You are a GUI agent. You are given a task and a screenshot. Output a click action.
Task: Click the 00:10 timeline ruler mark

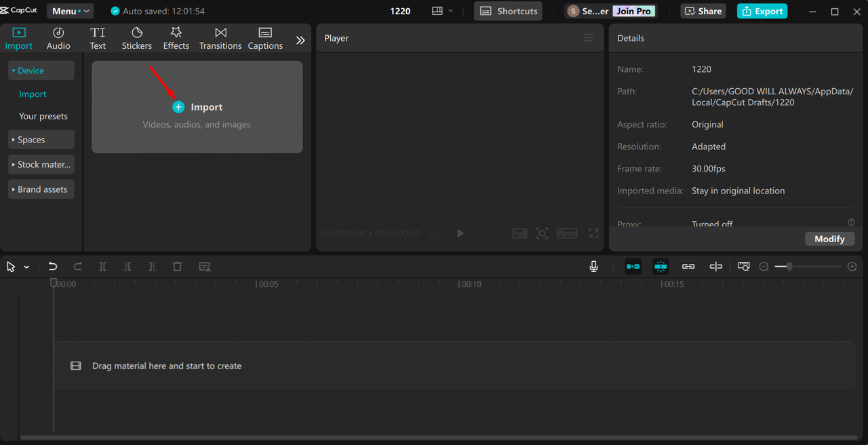tap(471, 284)
